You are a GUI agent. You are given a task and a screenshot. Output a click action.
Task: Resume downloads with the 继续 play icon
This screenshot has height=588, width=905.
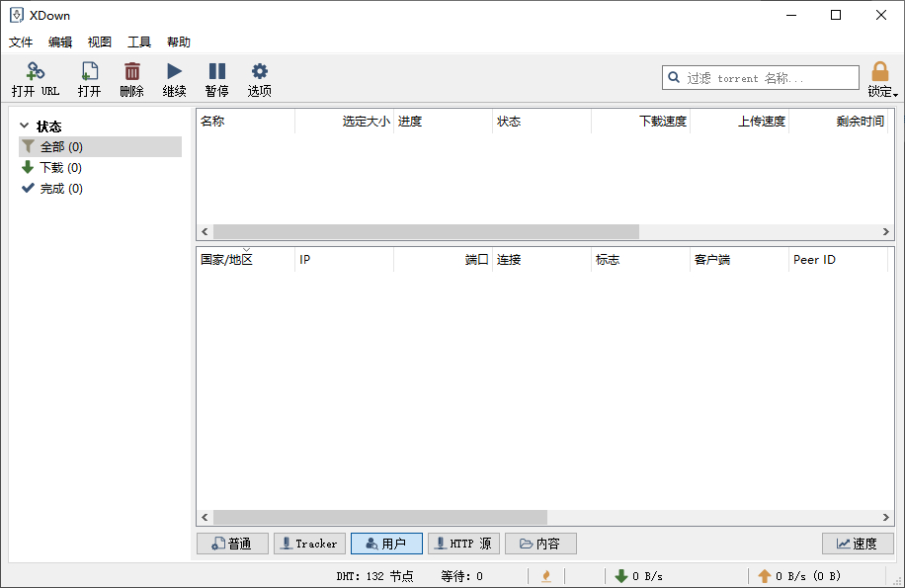(174, 71)
